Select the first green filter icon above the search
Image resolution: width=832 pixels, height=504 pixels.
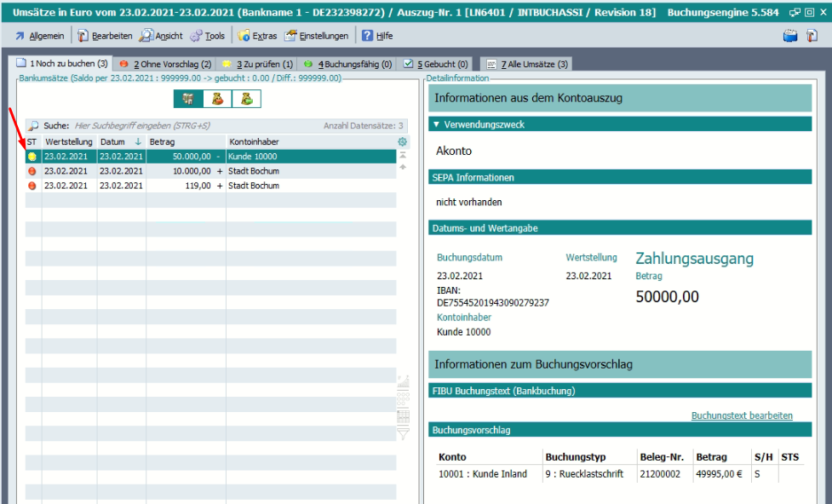(x=188, y=99)
